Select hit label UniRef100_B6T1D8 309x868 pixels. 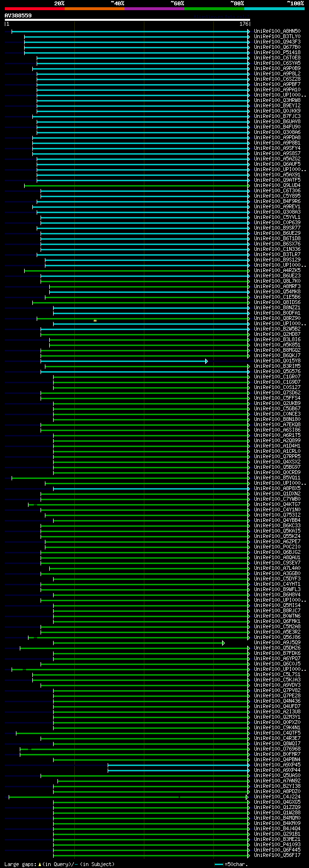point(277,239)
